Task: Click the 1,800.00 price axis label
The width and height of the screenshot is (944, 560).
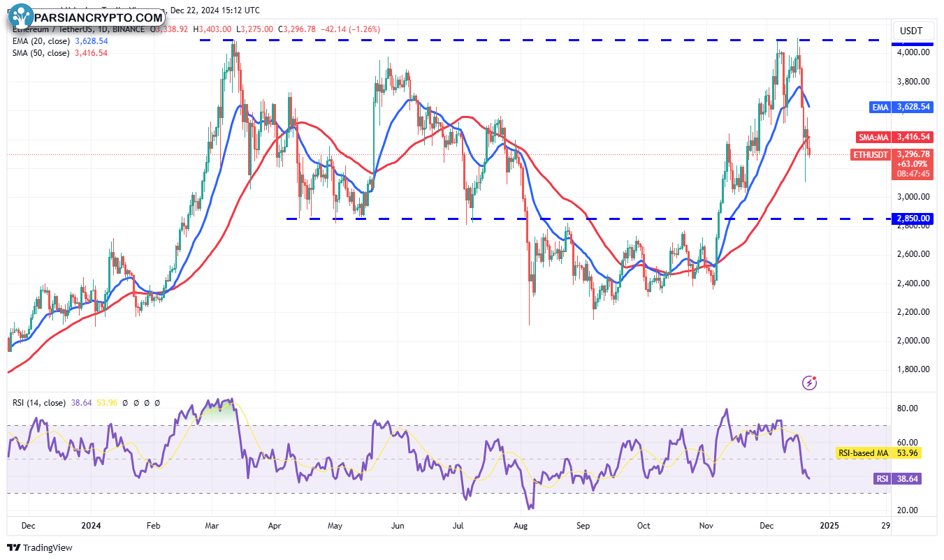Action: [x=914, y=370]
